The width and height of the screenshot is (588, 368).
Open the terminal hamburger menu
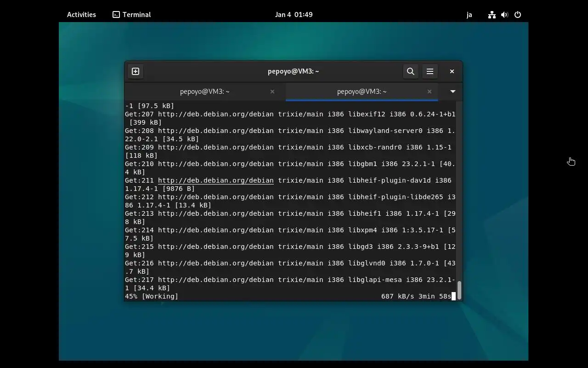(x=430, y=71)
